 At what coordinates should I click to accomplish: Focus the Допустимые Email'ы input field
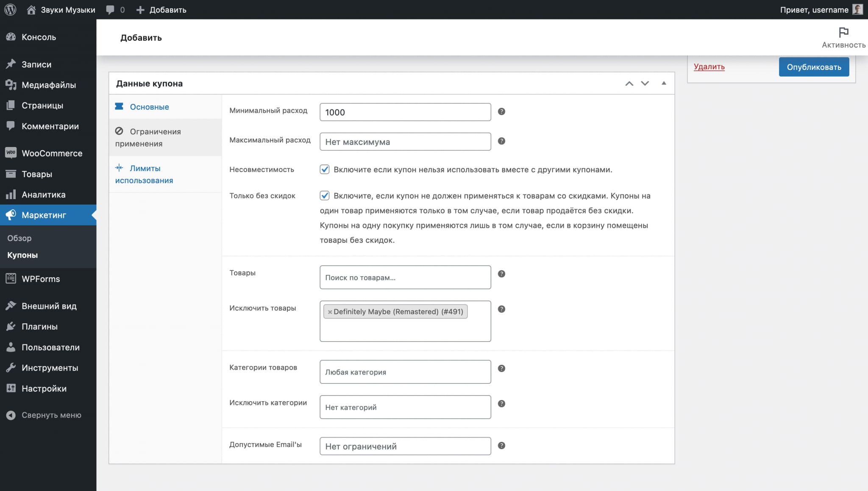(405, 446)
